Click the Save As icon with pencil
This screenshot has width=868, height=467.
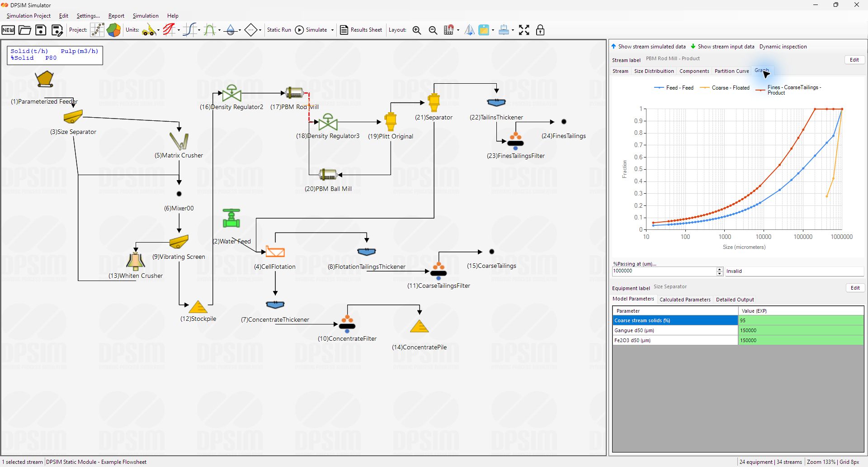tap(57, 30)
